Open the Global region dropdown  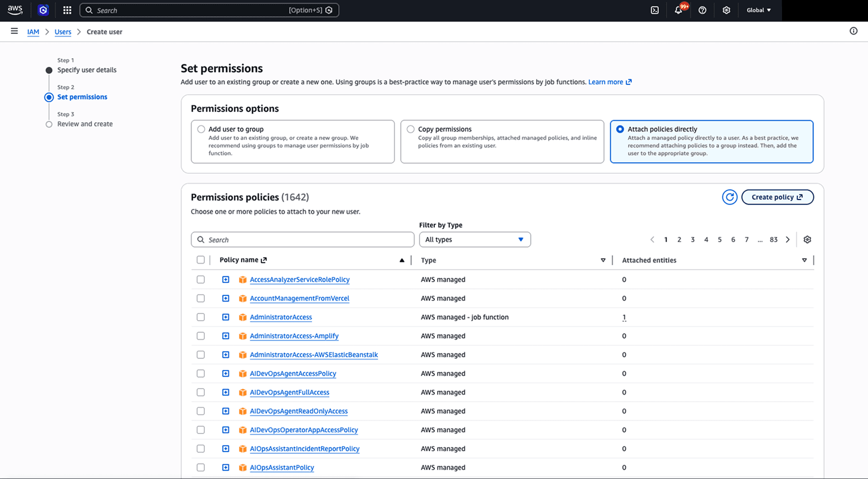coord(758,10)
